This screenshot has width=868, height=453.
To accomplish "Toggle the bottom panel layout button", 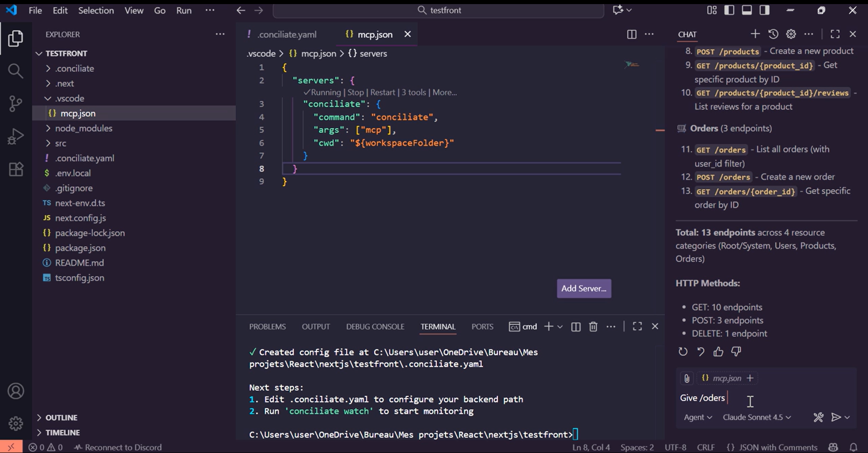I will (x=747, y=10).
